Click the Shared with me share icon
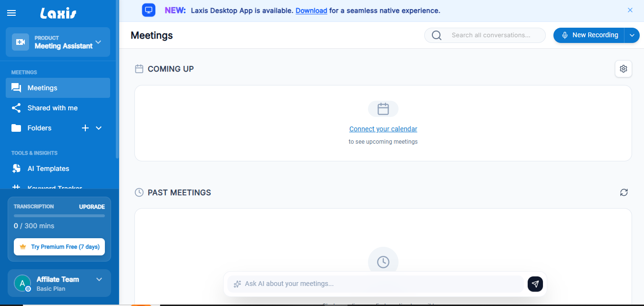 [x=16, y=108]
